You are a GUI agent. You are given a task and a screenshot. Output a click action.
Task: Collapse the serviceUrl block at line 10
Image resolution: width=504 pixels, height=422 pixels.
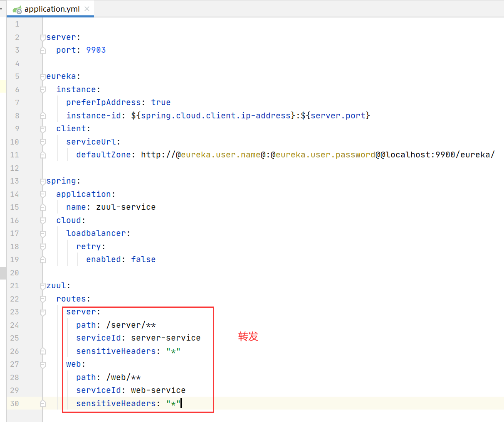pyautogui.click(x=43, y=142)
